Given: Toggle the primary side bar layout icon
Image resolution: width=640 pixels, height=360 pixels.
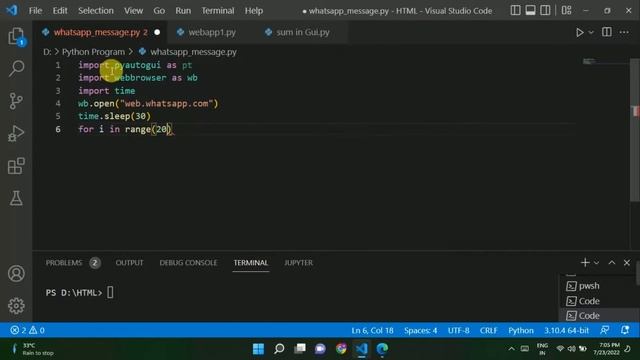Looking at the screenshot, I should (515, 11).
